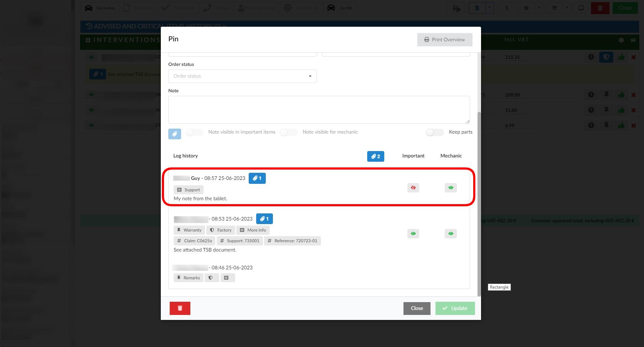The height and width of the screenshot is (347, 644).
Task: Click the thumbs-up icon in the 51.00 row
Action: pyautogui.click(x=621, y=110)
